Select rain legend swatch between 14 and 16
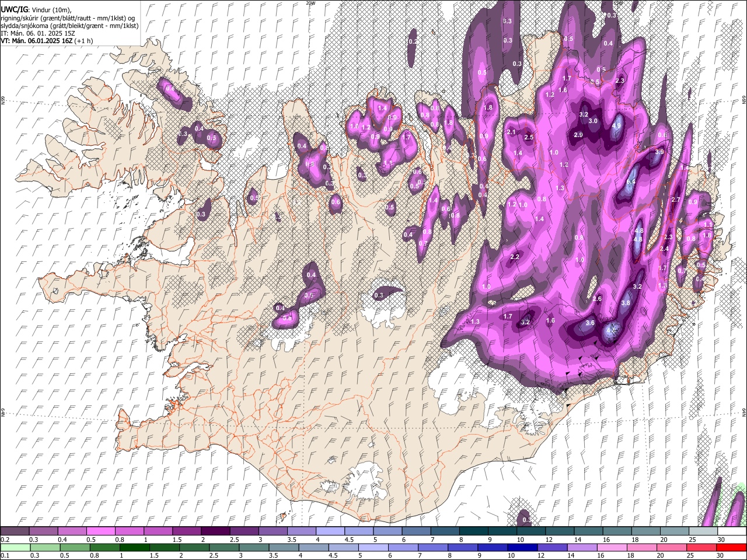747x560 pixels. [x=582, y=547]
